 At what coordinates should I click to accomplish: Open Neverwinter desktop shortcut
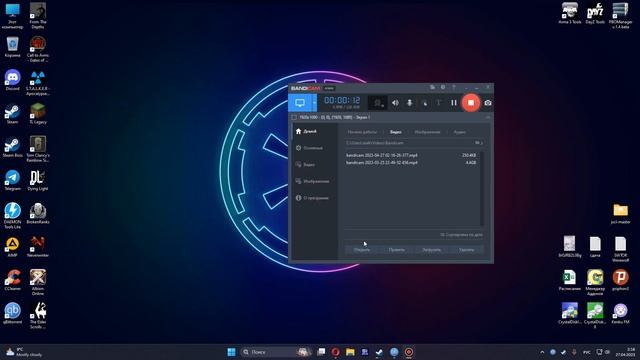tap(38, 247)
